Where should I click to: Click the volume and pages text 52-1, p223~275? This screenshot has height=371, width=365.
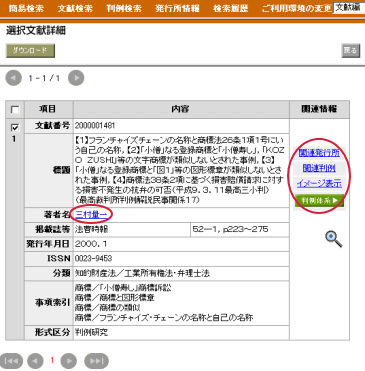(230, 229)
